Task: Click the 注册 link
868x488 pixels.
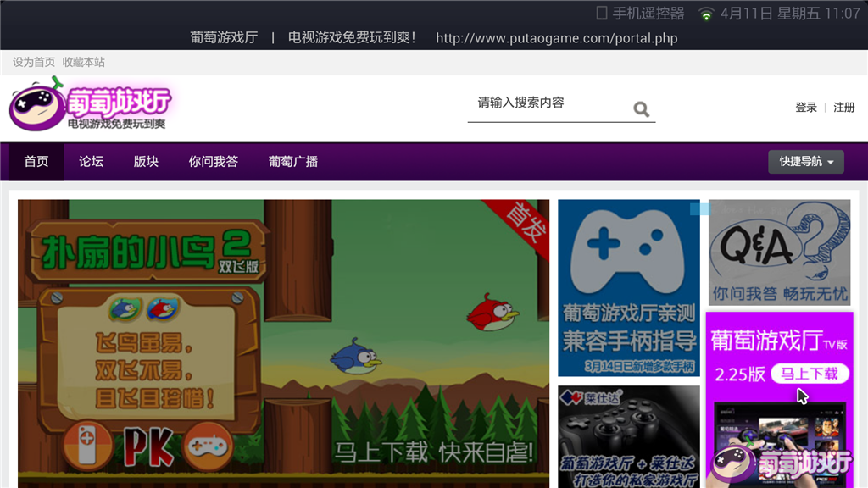Action: point(844,108)
